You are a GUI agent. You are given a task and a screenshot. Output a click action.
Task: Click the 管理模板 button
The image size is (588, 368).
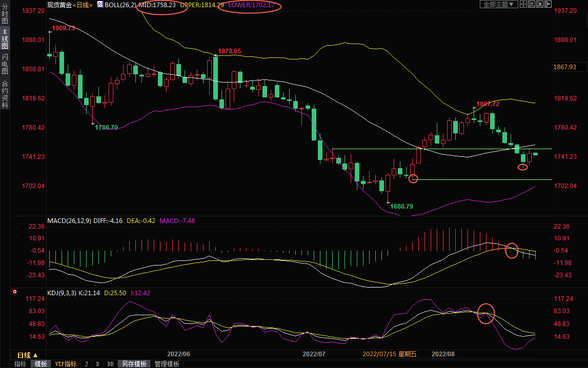pyautogui.click(x=167, y=364)
